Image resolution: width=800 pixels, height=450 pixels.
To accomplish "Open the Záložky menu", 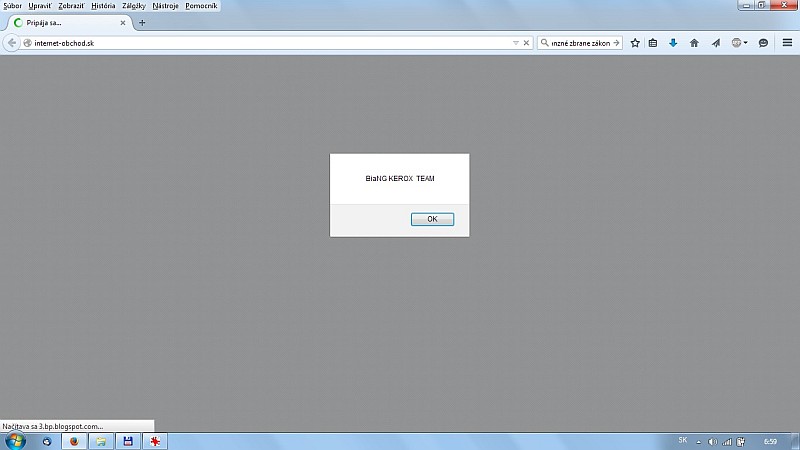I will [134, 6].
